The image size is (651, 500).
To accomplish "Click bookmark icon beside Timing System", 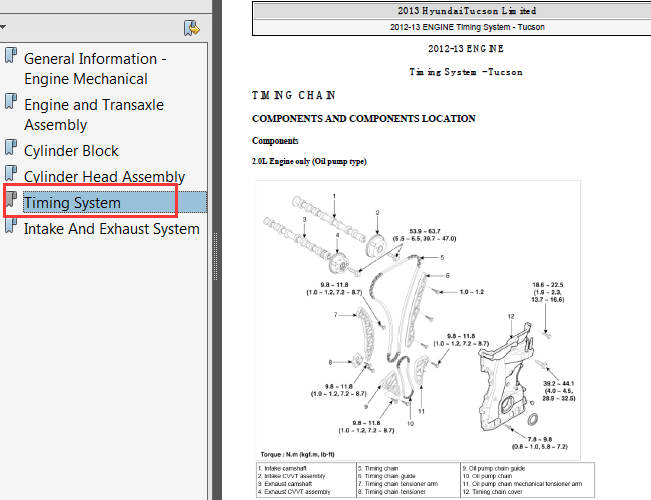I will pyautogui.click(x=11, y=199).
